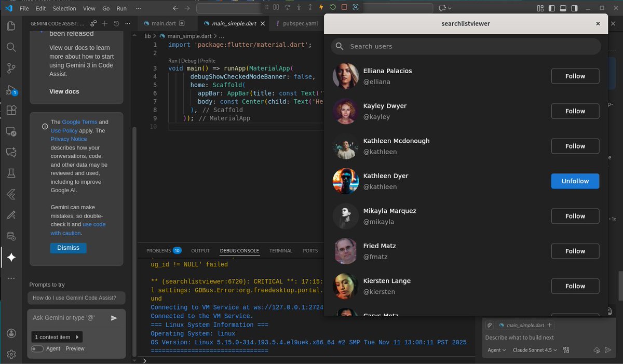The image size is (623, 364).
Task: Open the Selection menu
Action: pos(64,8)
